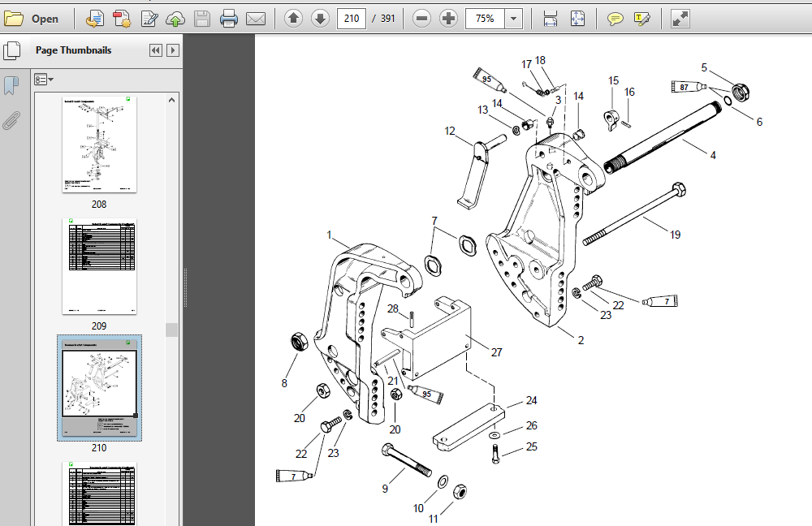Image resolution: width=812 pixels, height=526 pixels.
Task: Click the zoom percentage field showing 75%
Action: click(485, 19)
